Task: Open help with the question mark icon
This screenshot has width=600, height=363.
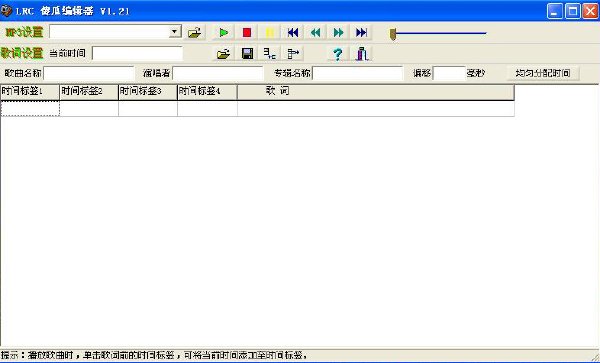Action: click(338, 54)
